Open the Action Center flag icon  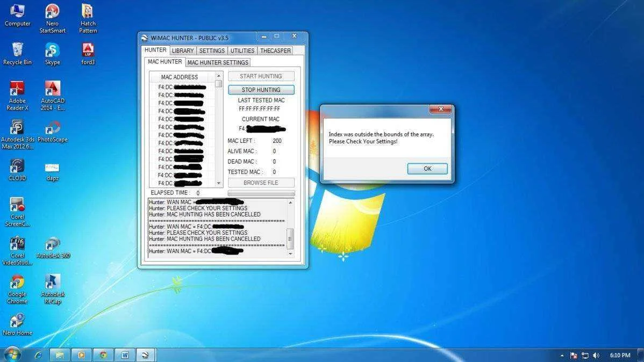(x=574, y=356)
